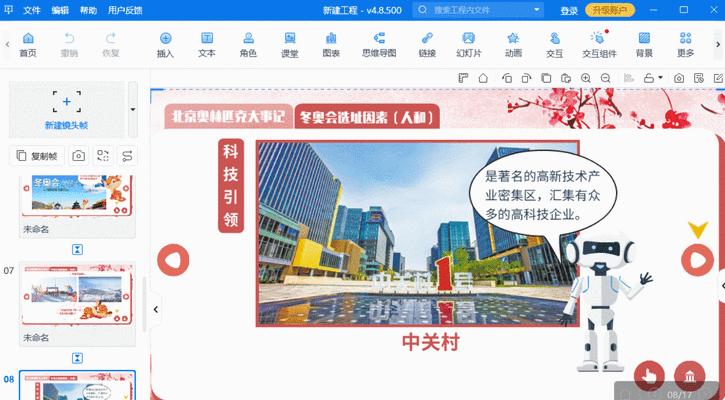Click the transition hourglass above frame 08
Viewport: 725px width, 400px height.
77,358
